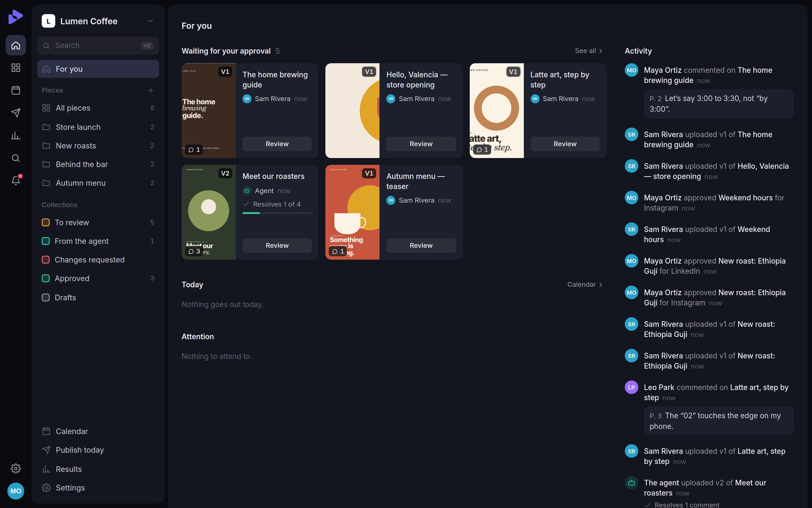Open the Calendar chevron link beside Today

585,284
